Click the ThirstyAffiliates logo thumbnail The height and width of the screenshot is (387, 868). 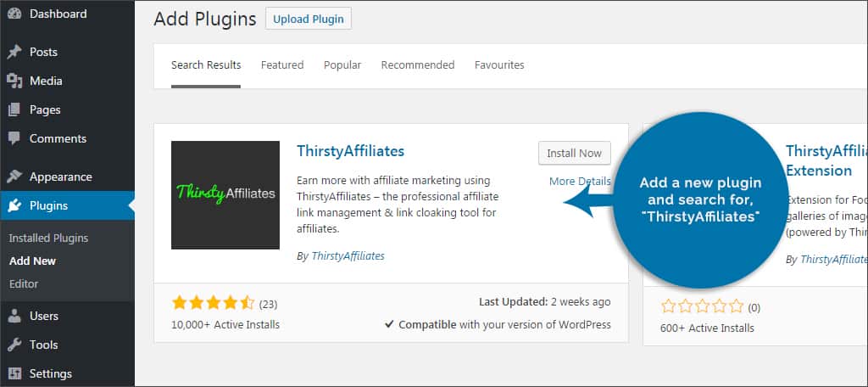point(225,195)
